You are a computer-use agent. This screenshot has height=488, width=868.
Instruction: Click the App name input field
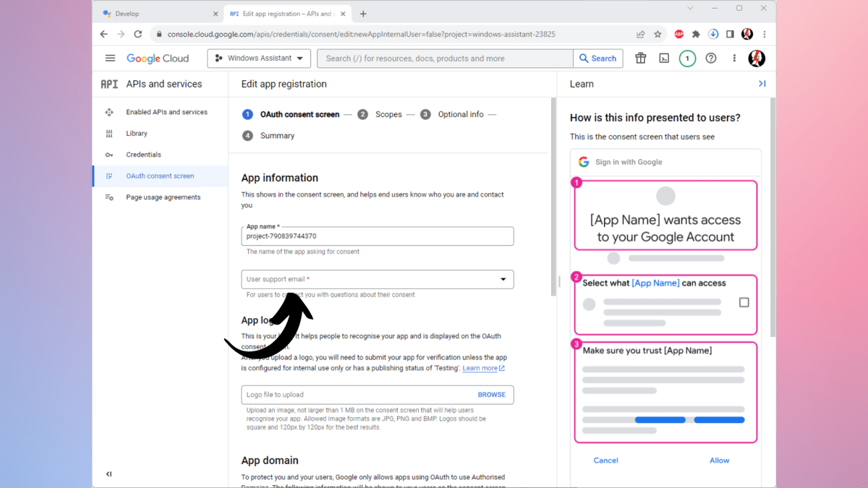378,236
